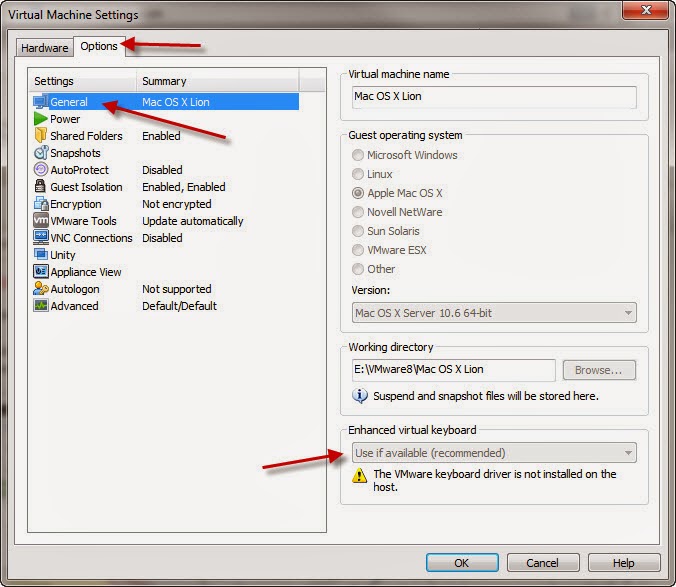Click the OK button
The width and height of the screenshot is (676, 587).
tap(462, 562)
